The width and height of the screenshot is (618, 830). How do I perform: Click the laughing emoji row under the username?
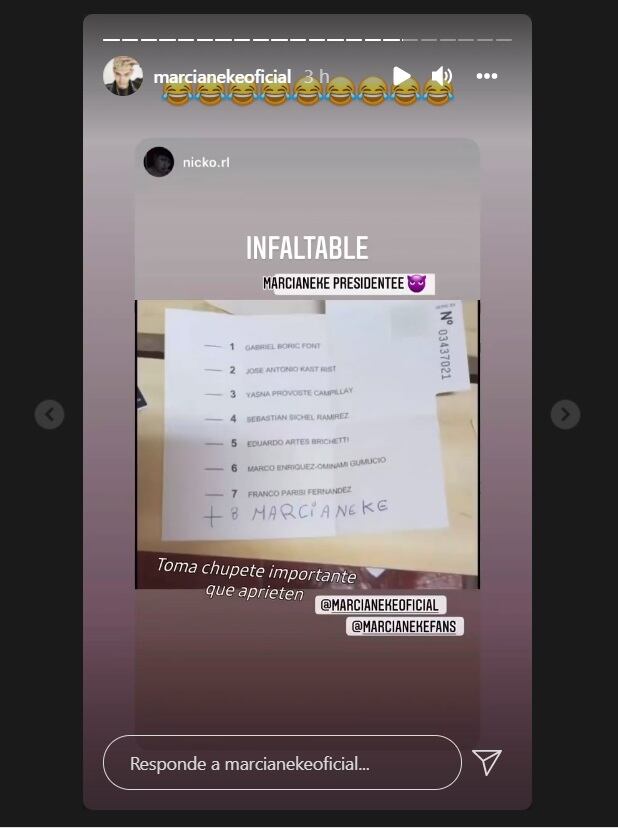click(x=308, y=91)
